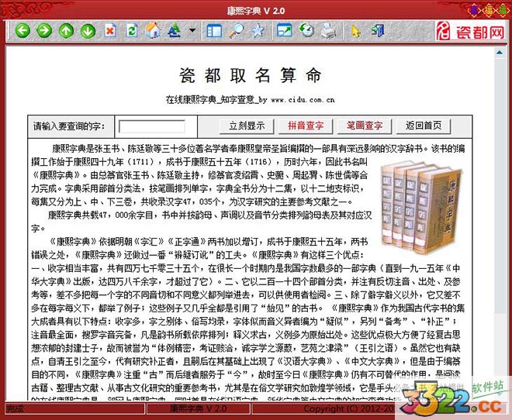Viewport: 512px width, 420px height.
Task: Click the window with green arrow icon
Action: point(285,30)
